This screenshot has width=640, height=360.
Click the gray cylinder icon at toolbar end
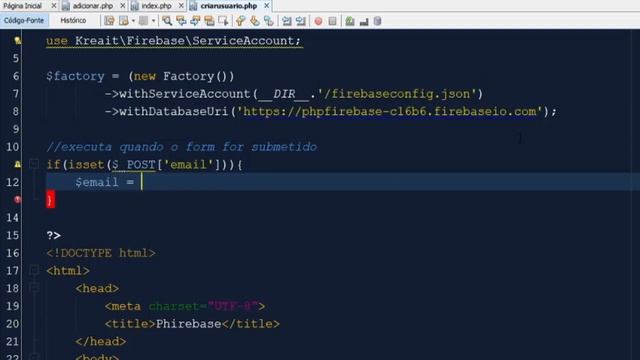click(x=378, y=21)
